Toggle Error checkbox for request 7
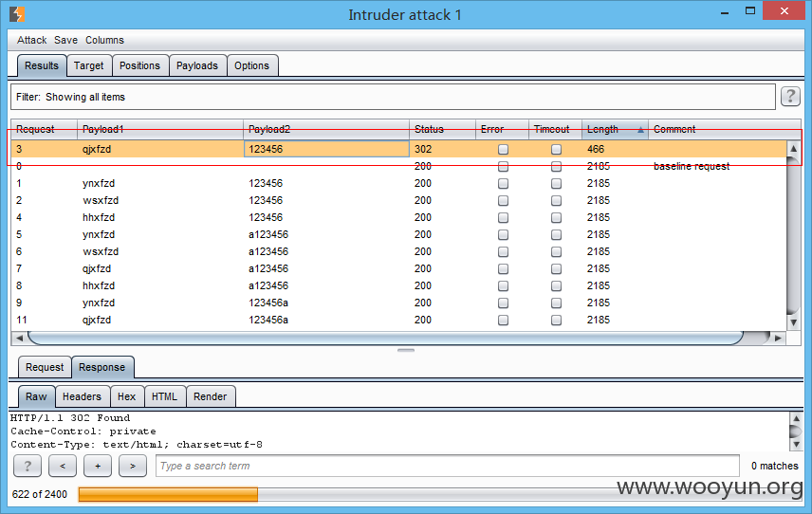812x514 pixels. click(x=503, y=268)
